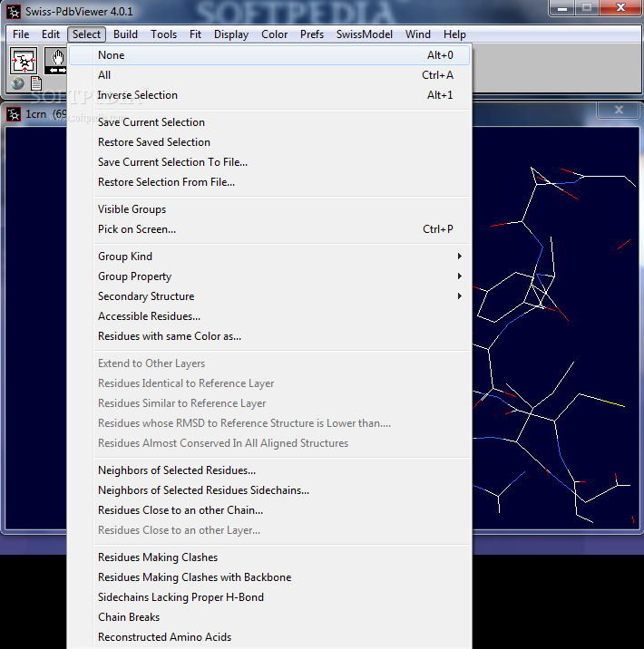Choose Neighbors of Selected Residues Sidechains...
The image size is (644, 649).
(269, 489)
